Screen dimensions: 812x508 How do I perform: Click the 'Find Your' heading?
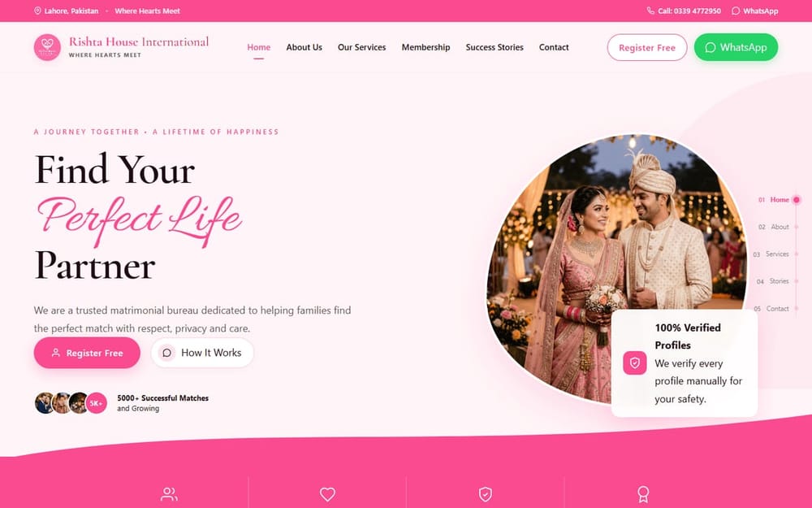point(114,169)
